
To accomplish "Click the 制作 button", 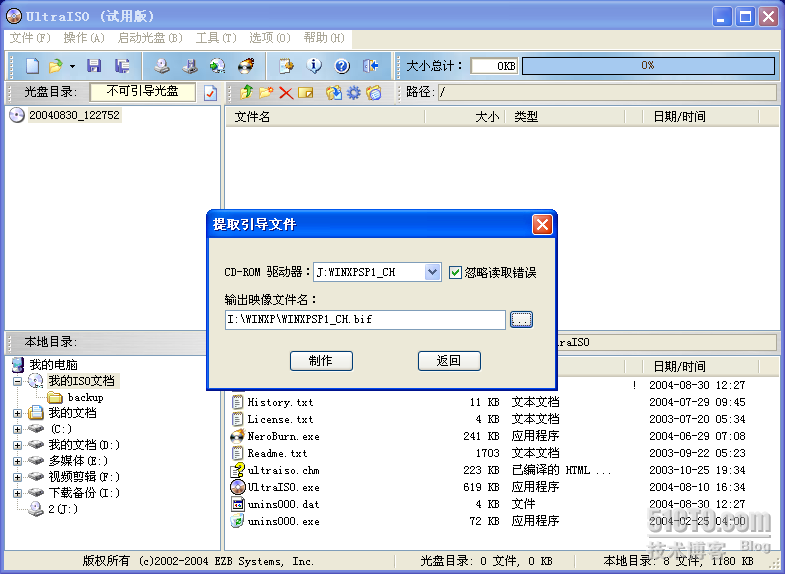I will pos(321,361).
